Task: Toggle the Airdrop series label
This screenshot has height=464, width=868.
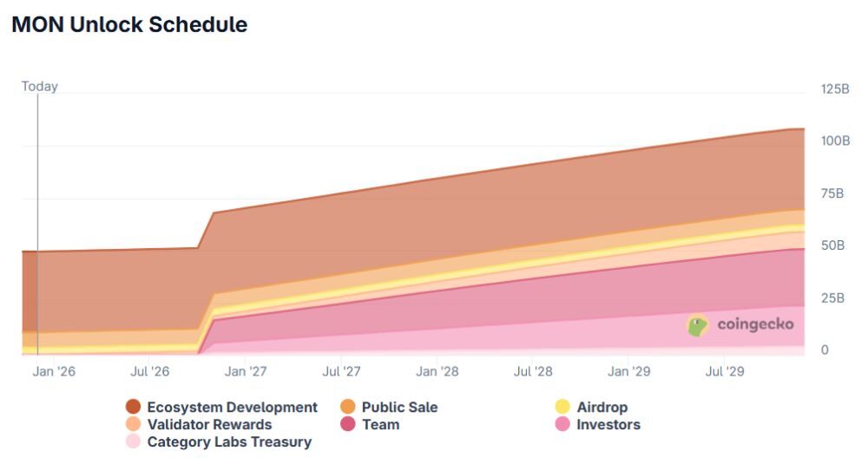Action: 602,408
